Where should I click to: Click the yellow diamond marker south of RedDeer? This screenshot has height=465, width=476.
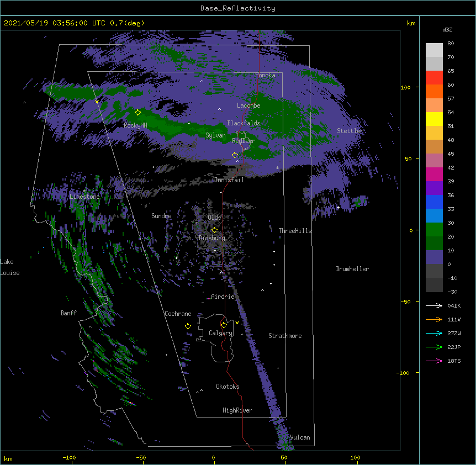click(x=235, y=155)
